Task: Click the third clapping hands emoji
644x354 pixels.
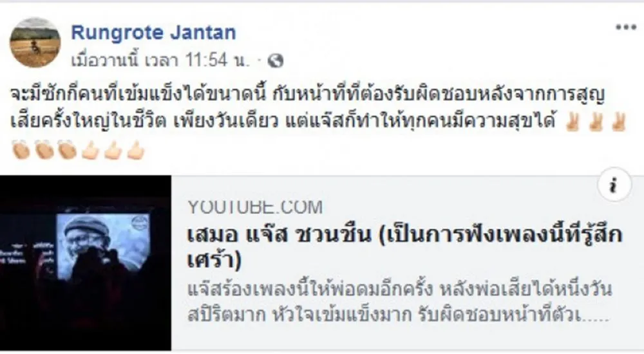Action: 67,151
